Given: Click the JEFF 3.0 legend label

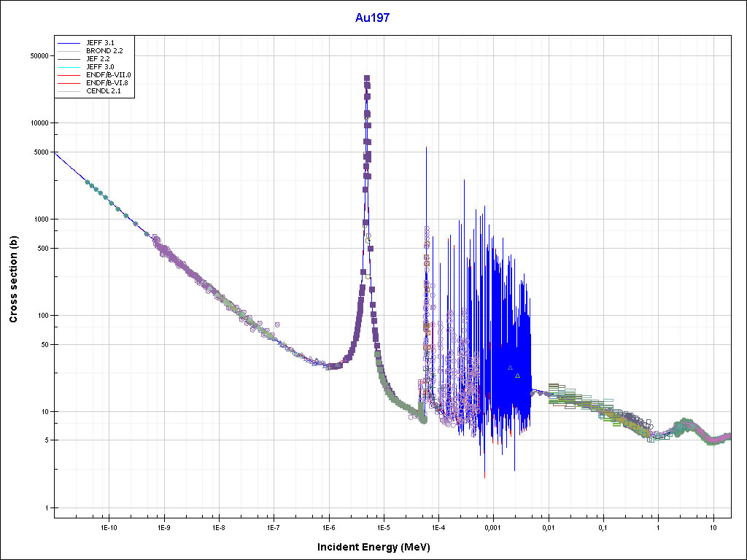Looking at the screenshot, I should pyautogui.click(x=99, y=66).
